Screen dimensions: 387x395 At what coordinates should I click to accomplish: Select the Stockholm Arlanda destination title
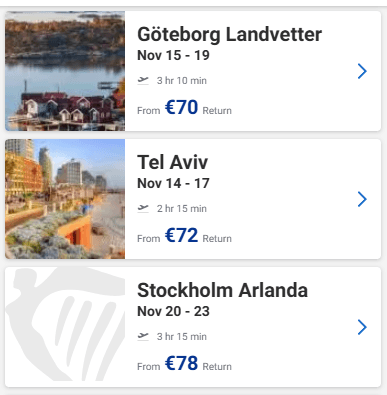pyautogui.click(x=222, y=290)
